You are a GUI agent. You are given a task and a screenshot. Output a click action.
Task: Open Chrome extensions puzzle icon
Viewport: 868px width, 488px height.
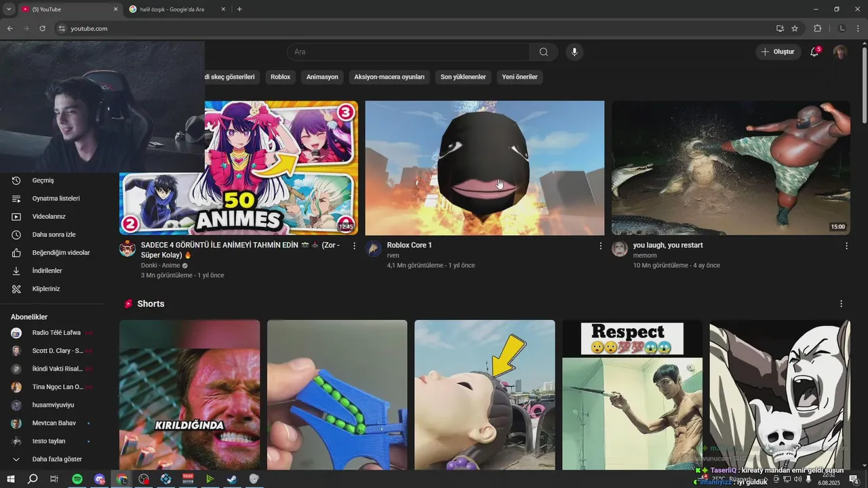click(x=817, y=28)
